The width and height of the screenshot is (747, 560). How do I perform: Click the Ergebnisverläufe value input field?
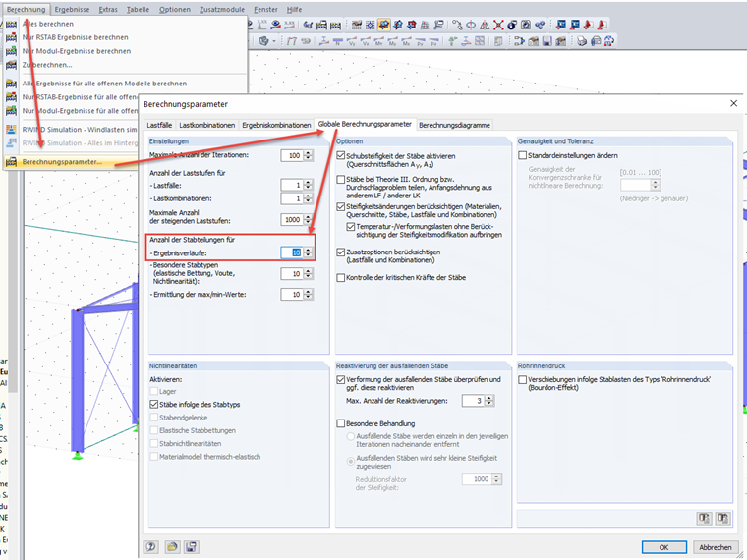tap(292, 252)
